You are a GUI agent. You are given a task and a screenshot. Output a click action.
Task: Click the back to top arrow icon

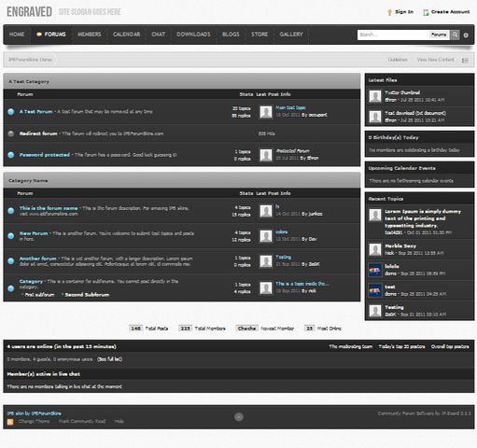click(x=239, y=417)
